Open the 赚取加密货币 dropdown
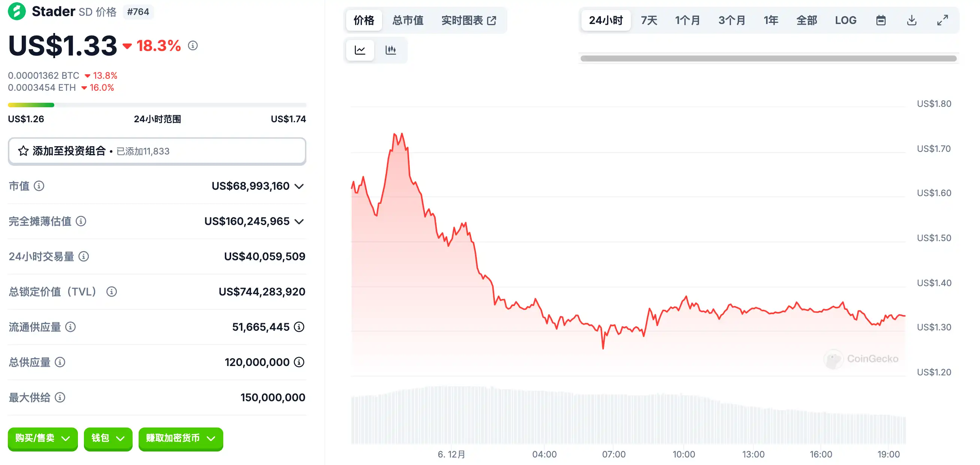The width and height of the screenshot is (980, 465). pyautogui.click(x=181, y=438)
